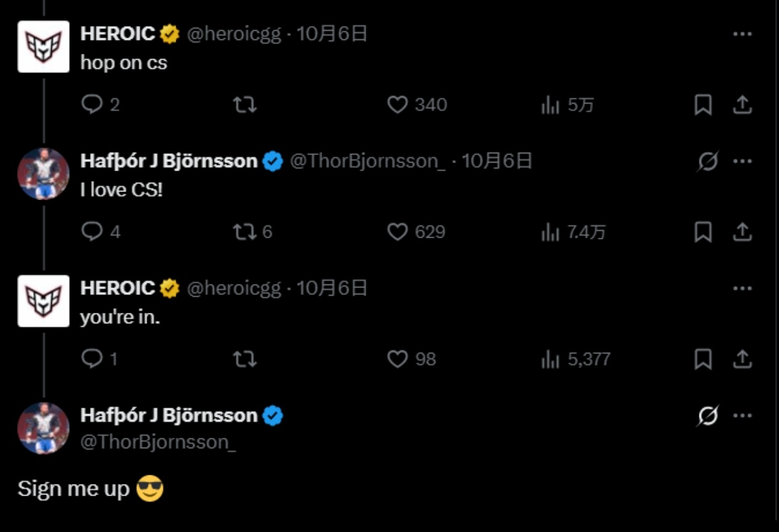This screenshot has height=532, width=779.
Task: Open more options for "hop on cs" tweet
Action: (x=743, y=34)
